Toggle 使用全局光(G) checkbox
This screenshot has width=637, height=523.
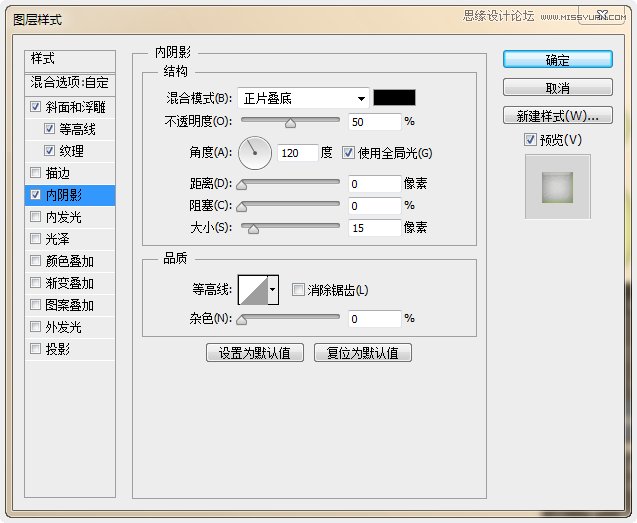click(348, 153)
